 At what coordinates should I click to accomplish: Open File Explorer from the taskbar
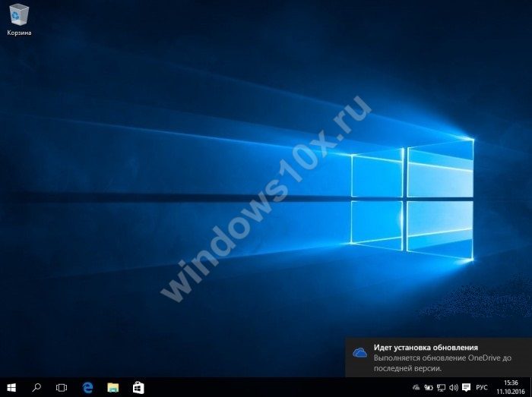click(x=113, y=387)
